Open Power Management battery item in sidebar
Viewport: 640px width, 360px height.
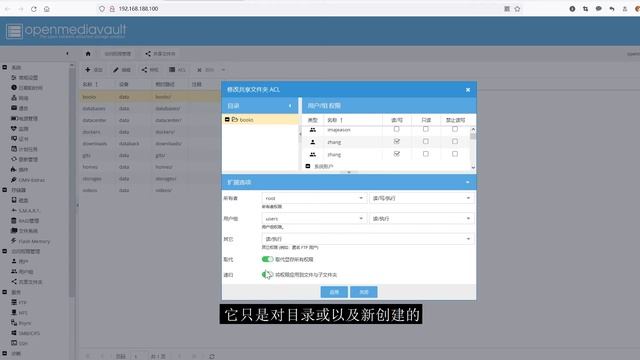24,118
